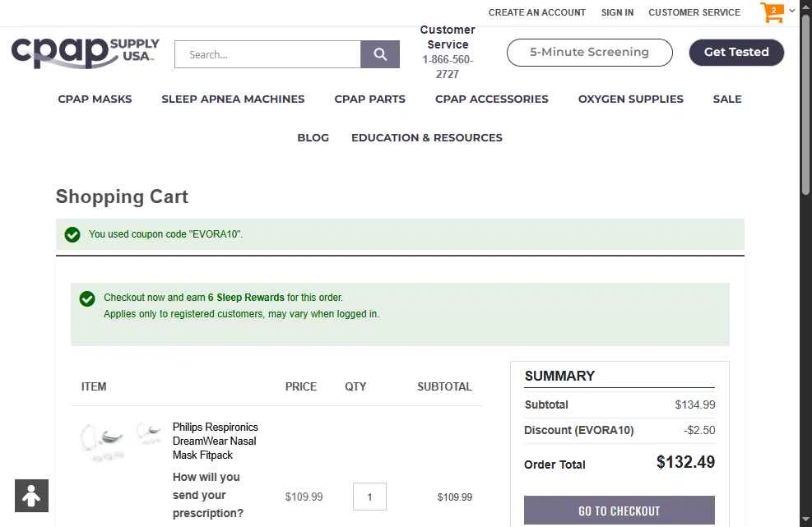Click the 6 Sleep Rewards text
Viewport: 812px width, 527px height.
coord(246,298)
